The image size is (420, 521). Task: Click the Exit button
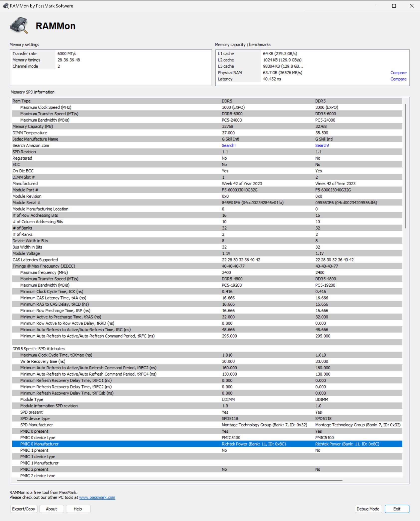397,509
